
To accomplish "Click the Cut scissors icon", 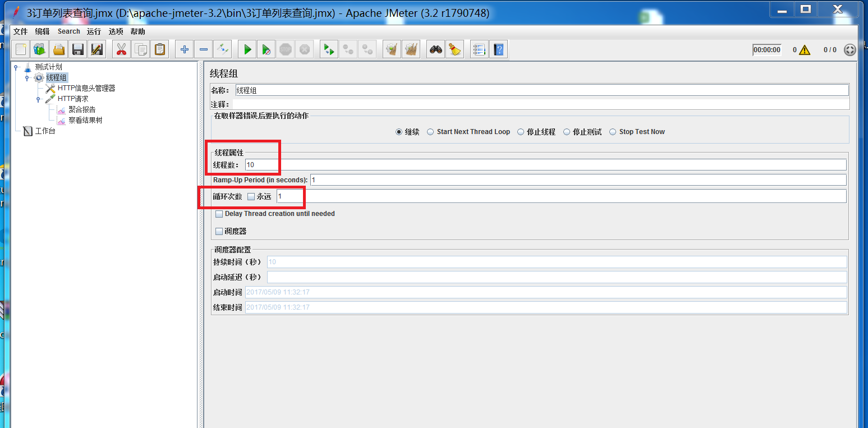I will [x=121, y=49].
